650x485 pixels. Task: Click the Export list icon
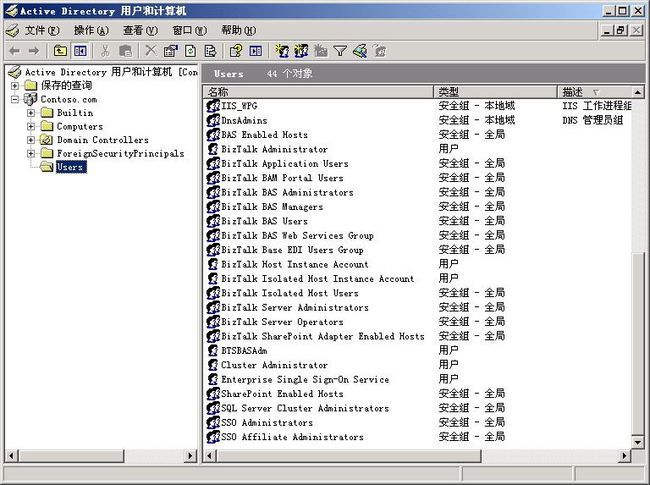pos(211,51)
